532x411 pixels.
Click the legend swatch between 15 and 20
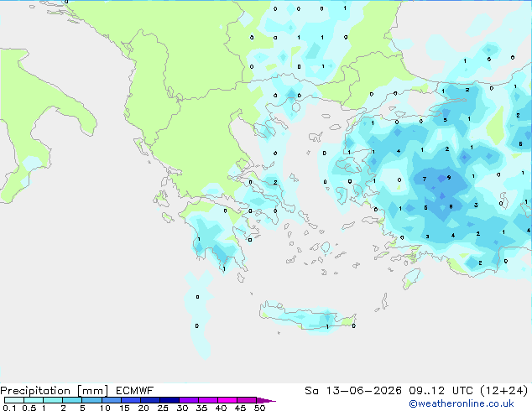[x=131, y=400]
